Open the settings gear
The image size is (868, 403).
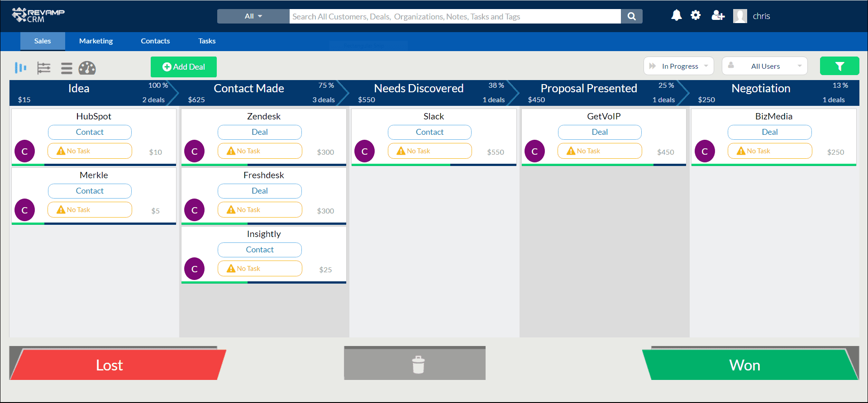tap(696, 15)
